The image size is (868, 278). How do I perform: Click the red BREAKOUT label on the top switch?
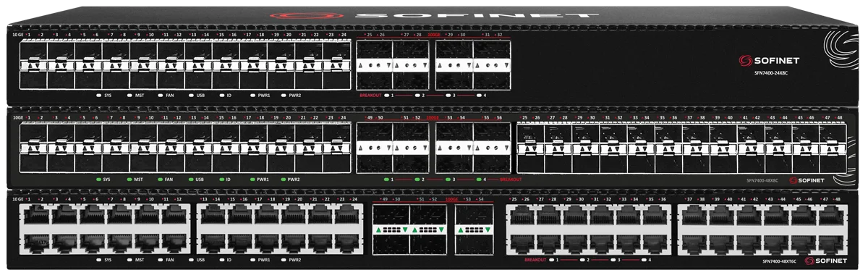click(x=370, y=96)
